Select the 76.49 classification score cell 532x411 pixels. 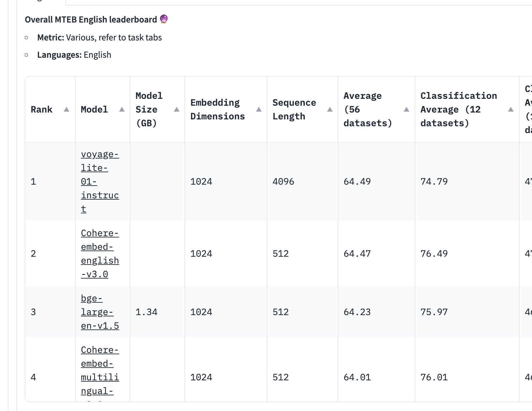434,254
